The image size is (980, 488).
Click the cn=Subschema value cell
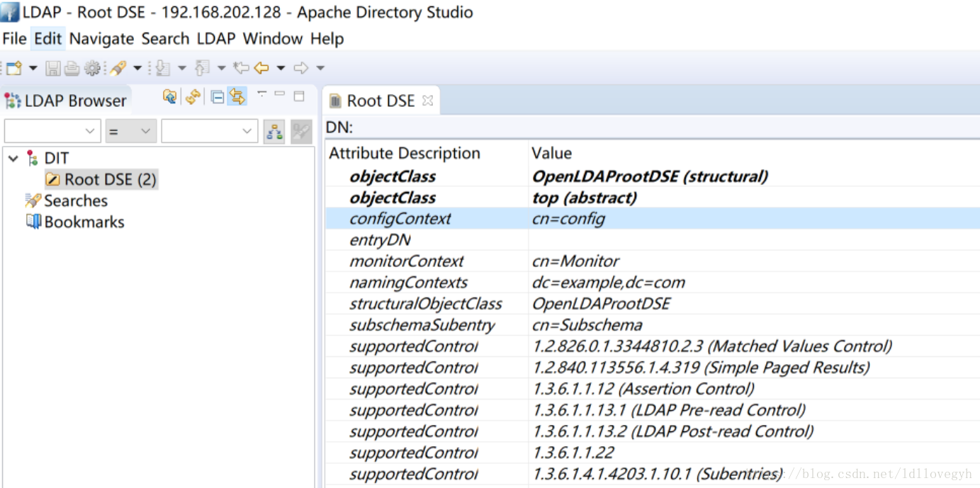[x=587, y=325]
